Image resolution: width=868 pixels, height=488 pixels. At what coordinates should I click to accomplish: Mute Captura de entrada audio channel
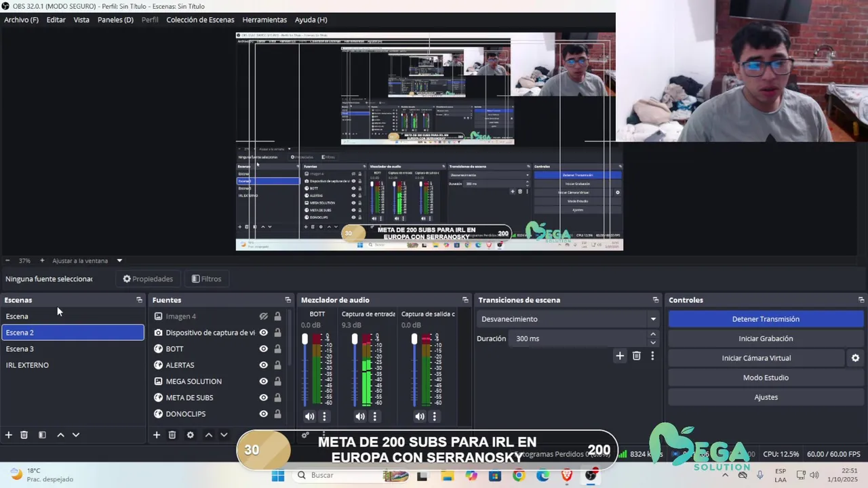[360, 417]
